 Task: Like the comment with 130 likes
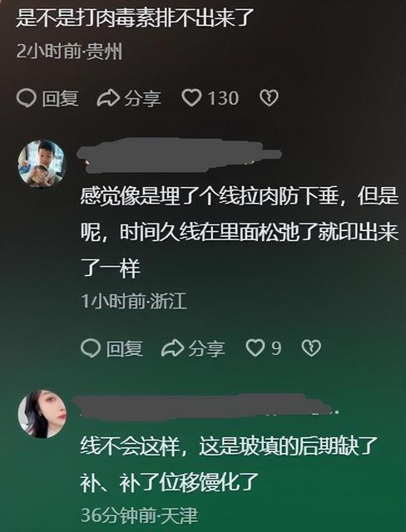click(192, 98)
